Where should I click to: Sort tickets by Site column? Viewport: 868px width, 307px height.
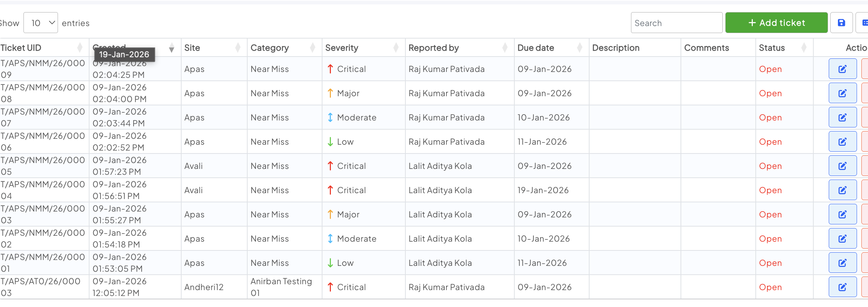point(192,48)
